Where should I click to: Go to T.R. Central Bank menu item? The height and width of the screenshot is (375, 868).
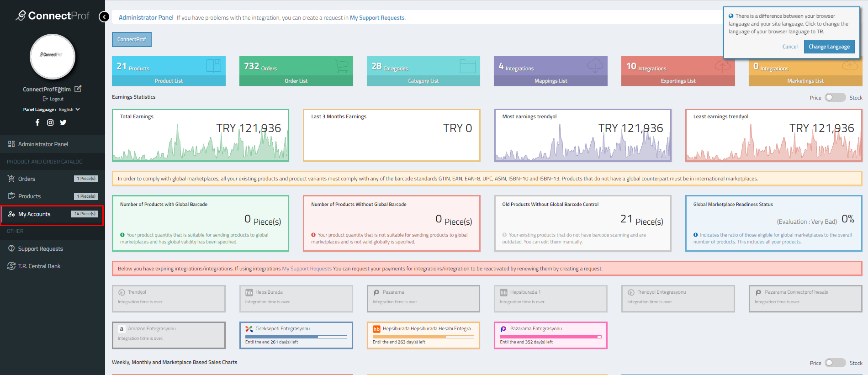tap(39, 266)
